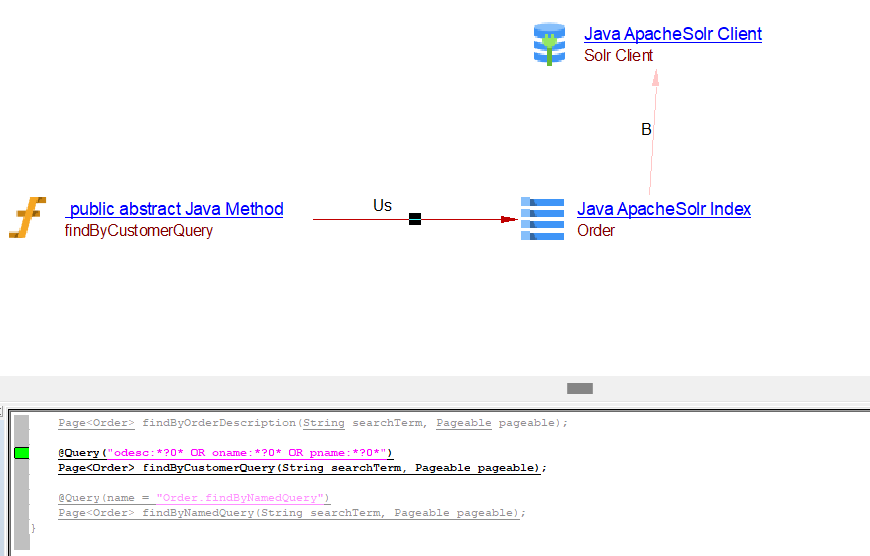The image size is (870, 556).
Task: Open the public abstract Java Method link
Action: point(175,209)
